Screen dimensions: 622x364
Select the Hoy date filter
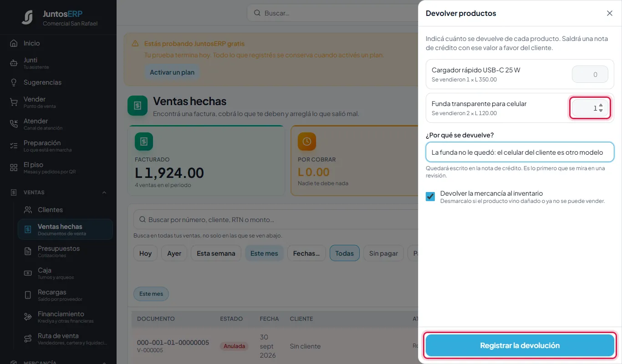145,253
